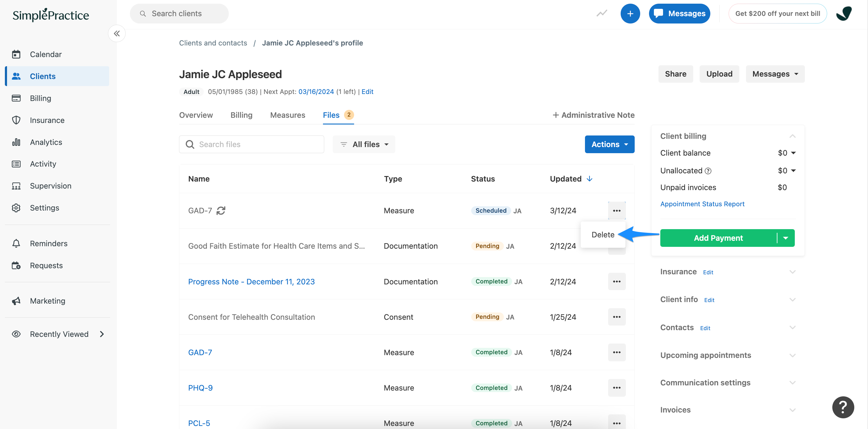
Task: Open the more options for Progress Note row
Action: (x=617, y=281)
